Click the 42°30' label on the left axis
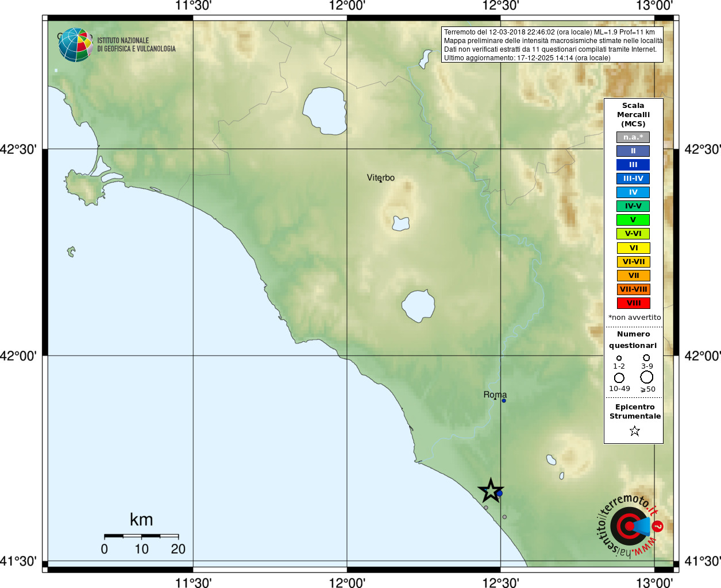Image resolution: width=721 pixels, height=588 pixels. click(x=18, y=149)
